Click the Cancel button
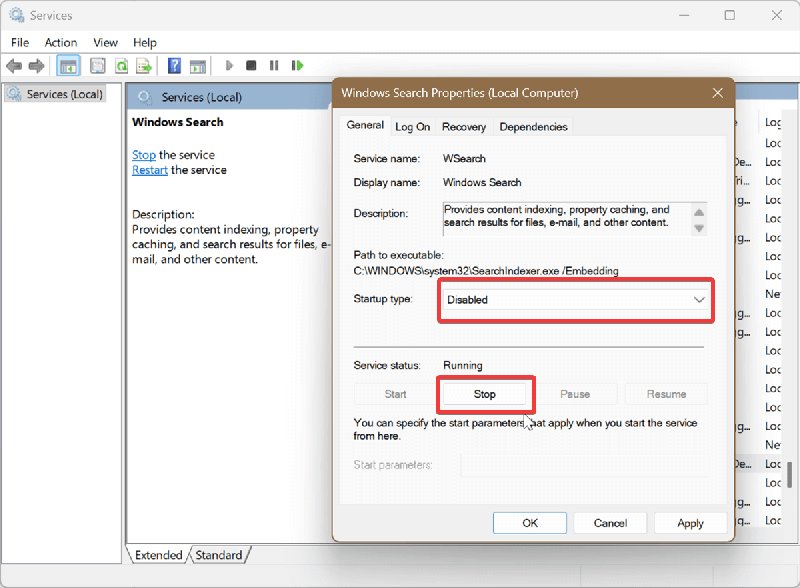The height and width of the screenshot is (588, 800). point(610,523)
